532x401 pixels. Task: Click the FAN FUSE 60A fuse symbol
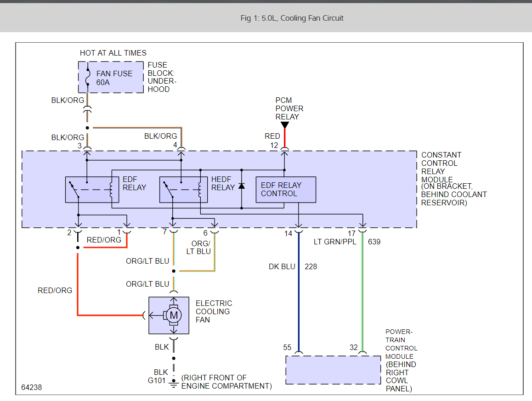coord(88,77)
